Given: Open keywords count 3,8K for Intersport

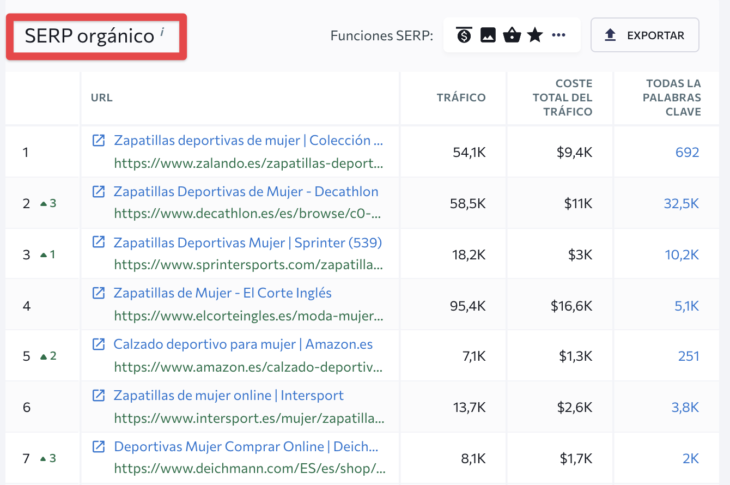Looking at the screenshot, I should 685,407.
